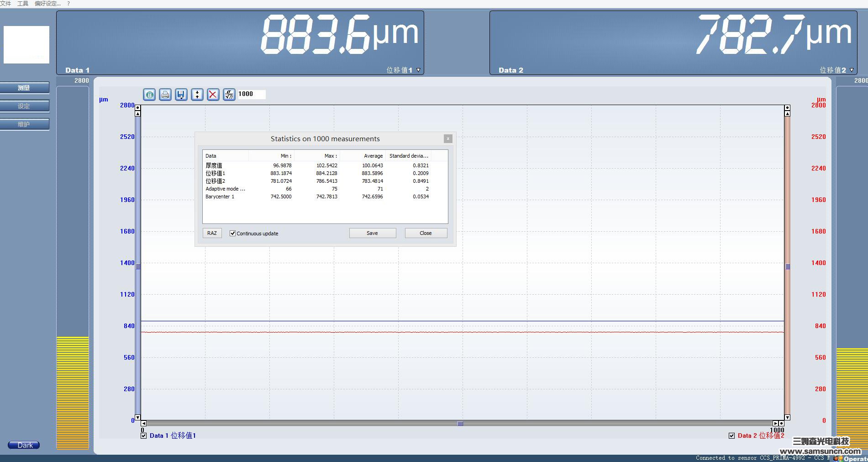The width and height of the screenshot is (868, 462).
Task: Click the Standard deviation column header
Action: coord(409,156)
